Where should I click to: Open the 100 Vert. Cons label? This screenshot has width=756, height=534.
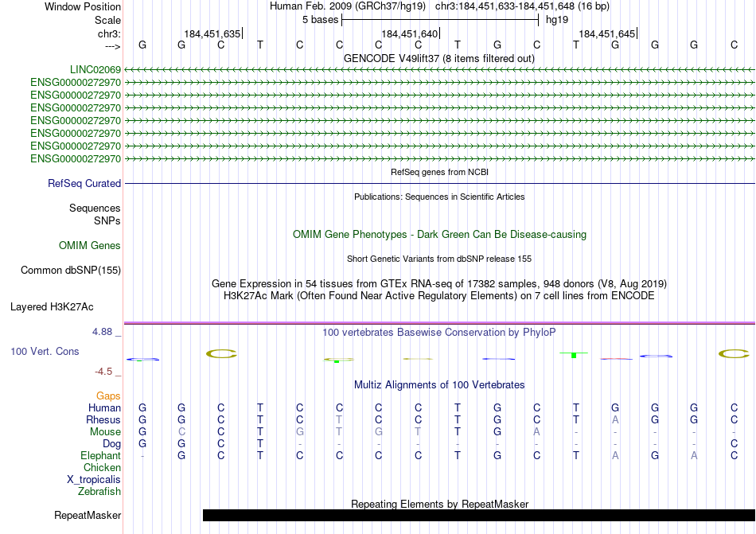pyautogui.click(x=45, y=351)
